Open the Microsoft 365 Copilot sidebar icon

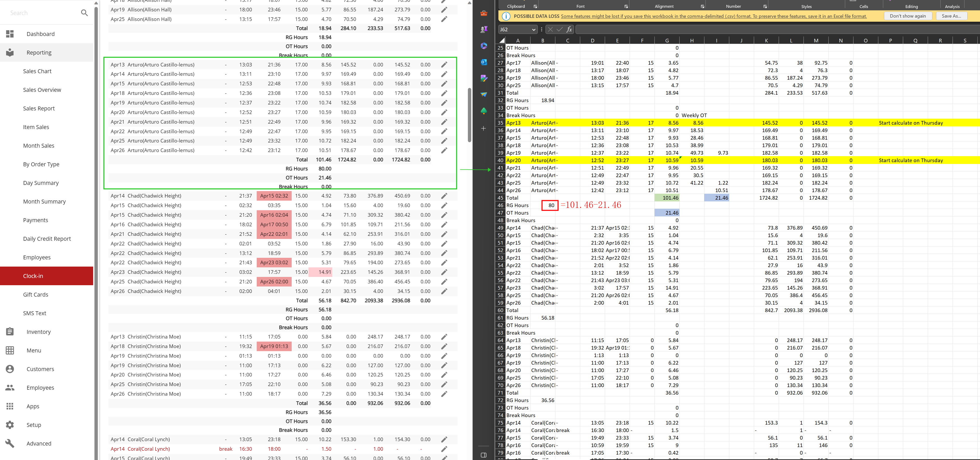[x=484, y=46]
